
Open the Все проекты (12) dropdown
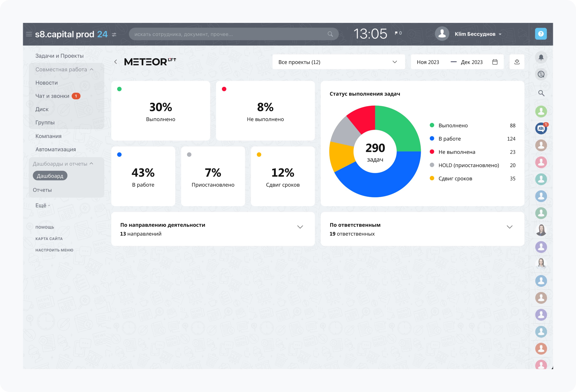point(338,62)
